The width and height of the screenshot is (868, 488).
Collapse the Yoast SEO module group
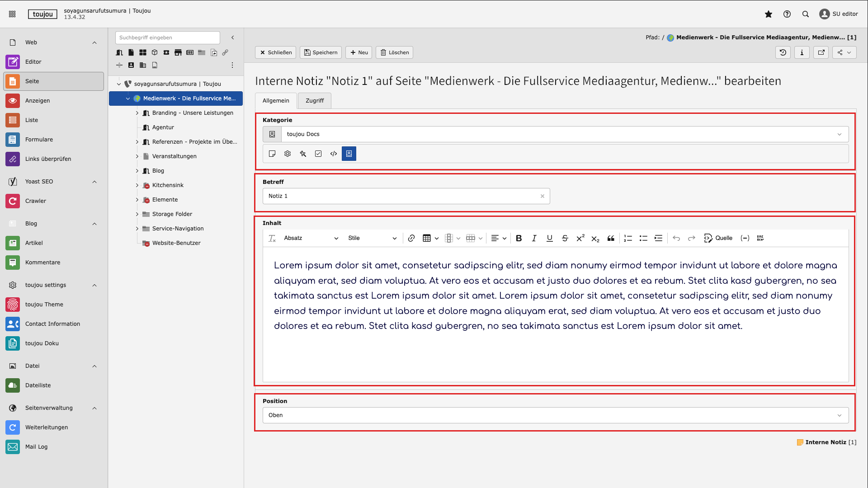[x=94, y=182]
